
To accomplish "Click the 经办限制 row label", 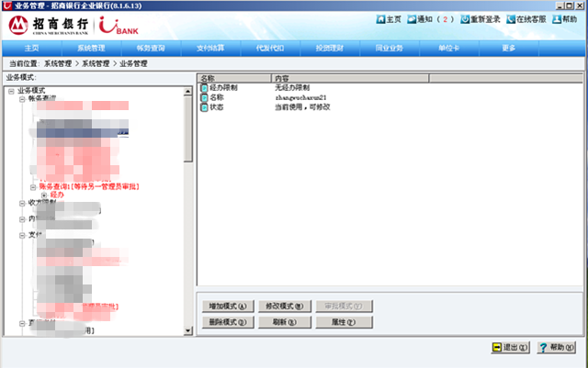I will point(223,88).
